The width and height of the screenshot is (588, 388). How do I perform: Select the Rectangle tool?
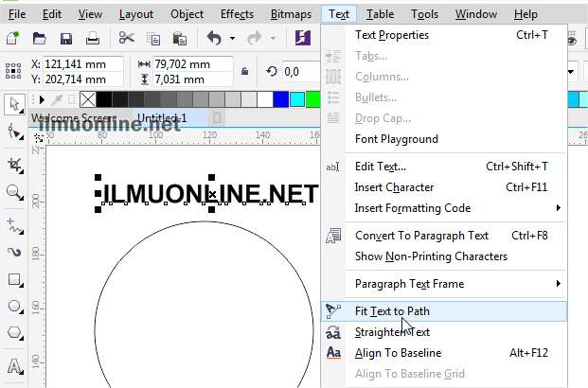pos(15,280)
